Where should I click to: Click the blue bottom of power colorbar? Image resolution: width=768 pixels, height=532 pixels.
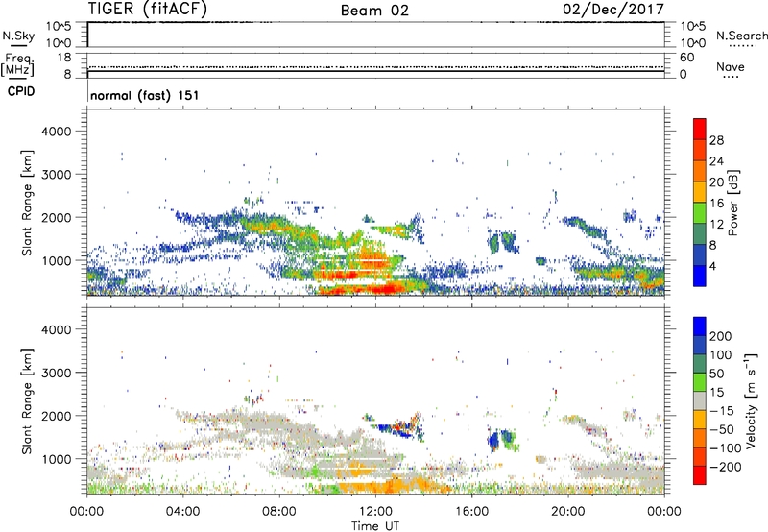(x=700, y=276)
